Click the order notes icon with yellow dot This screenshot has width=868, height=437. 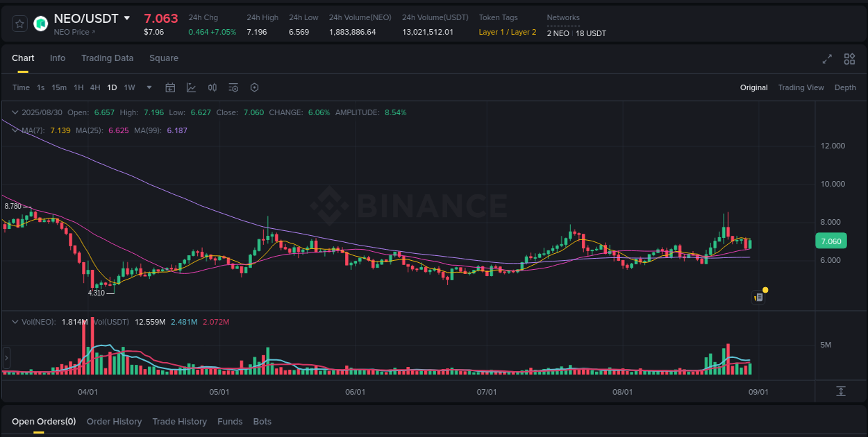point(758,296)
